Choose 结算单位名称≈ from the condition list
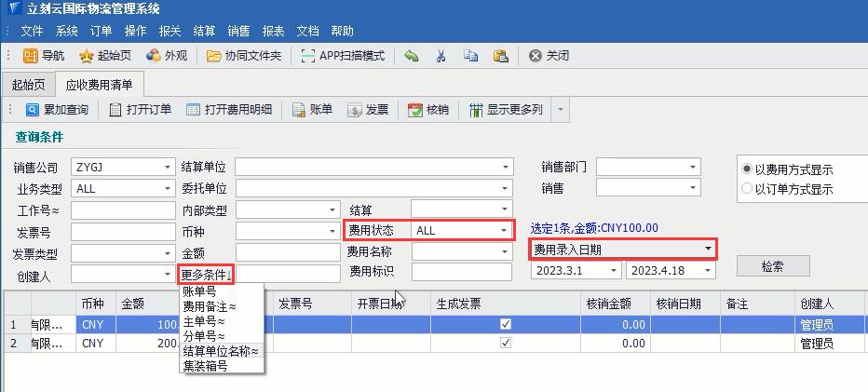 pos(221,351)
